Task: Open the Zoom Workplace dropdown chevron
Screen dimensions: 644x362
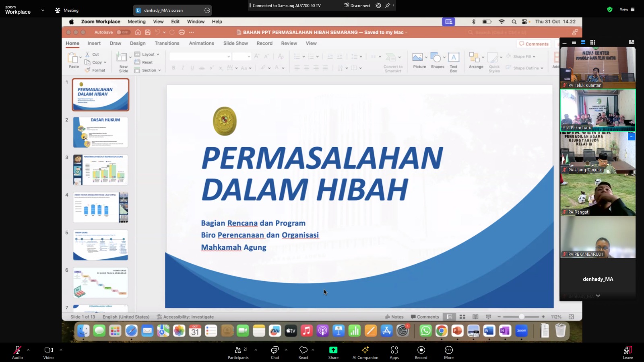Action: (x=43, y=10)
